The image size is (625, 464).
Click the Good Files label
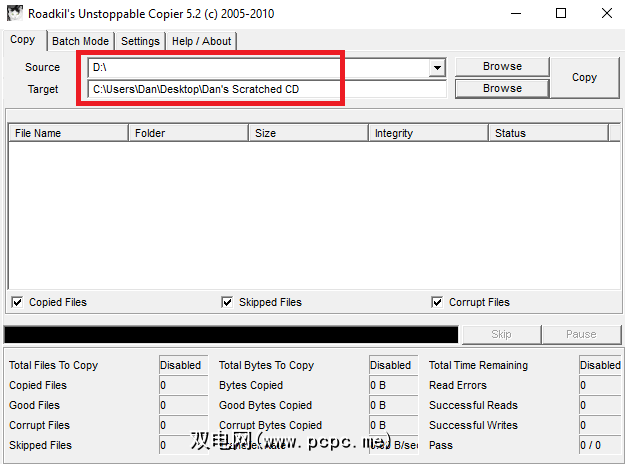pyautogui.click(x=34, y=405)
